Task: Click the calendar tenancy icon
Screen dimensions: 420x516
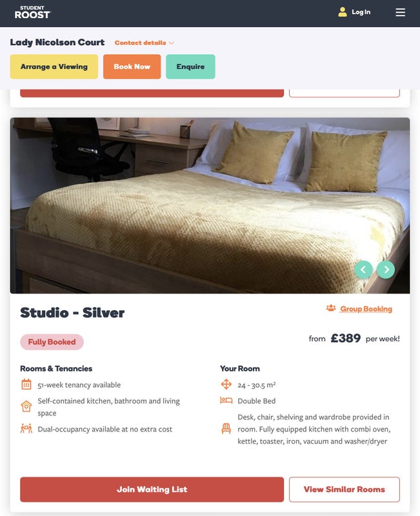Action: click(26, 384)
